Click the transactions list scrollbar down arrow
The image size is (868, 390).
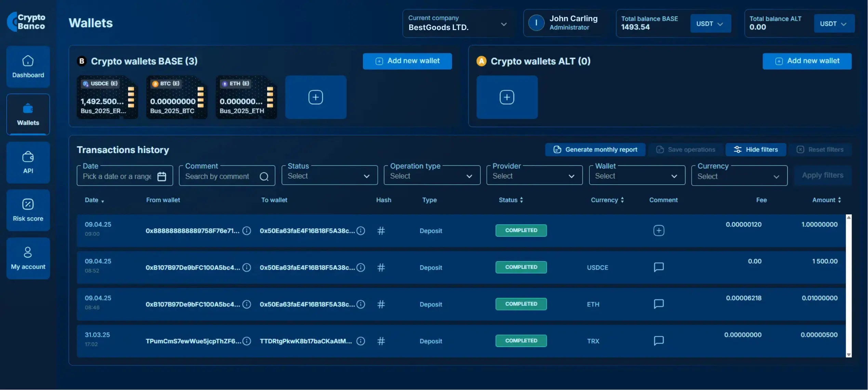849,355
